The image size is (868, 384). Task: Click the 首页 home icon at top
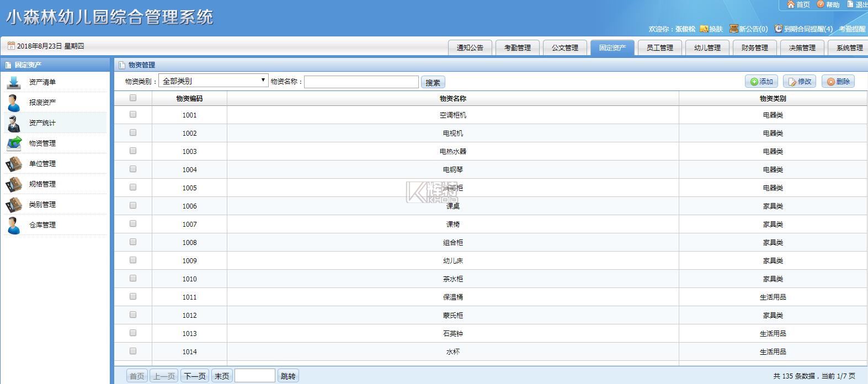[x=791, y=4]
